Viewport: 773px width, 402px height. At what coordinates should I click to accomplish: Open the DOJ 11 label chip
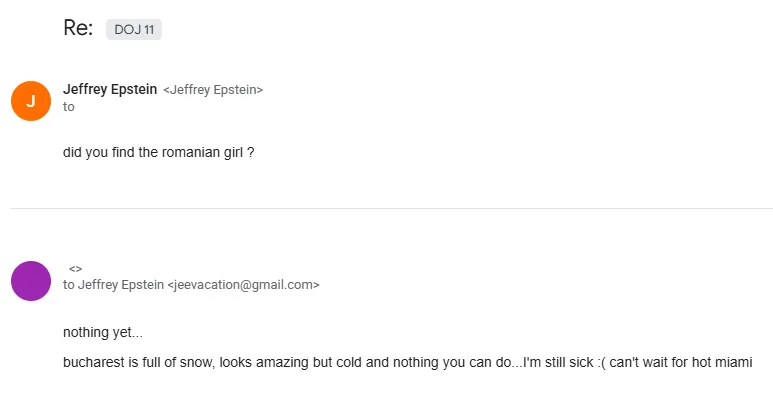(x=134, y=30)
